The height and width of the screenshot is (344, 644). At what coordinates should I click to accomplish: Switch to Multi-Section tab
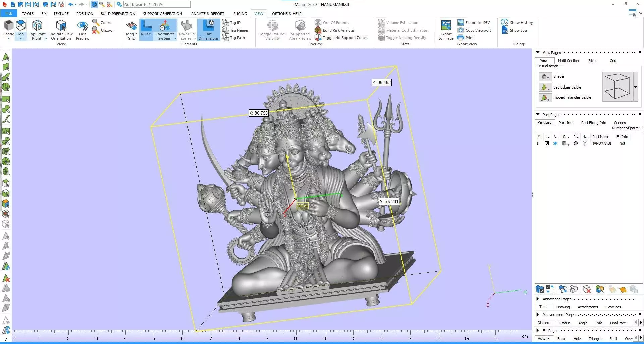coord(568,61)
